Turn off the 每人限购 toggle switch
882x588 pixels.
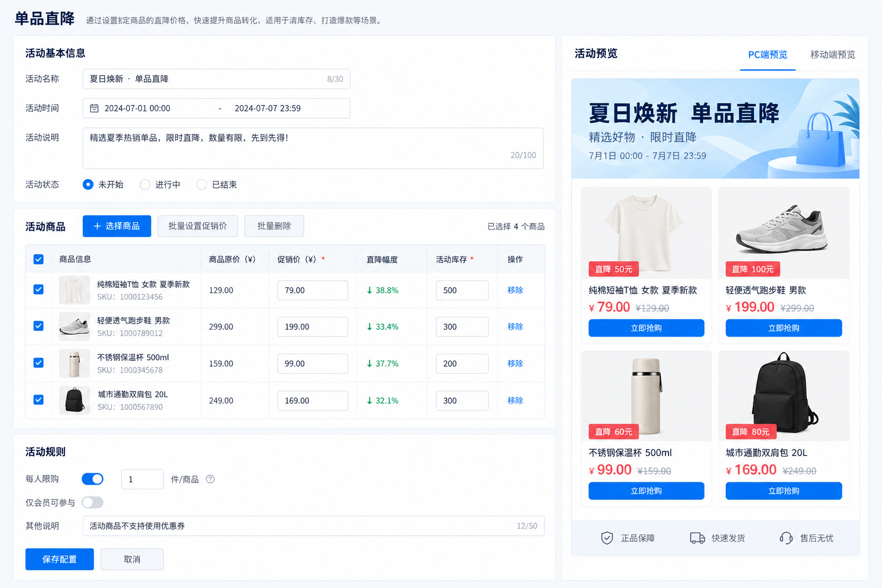pos(92,479)
